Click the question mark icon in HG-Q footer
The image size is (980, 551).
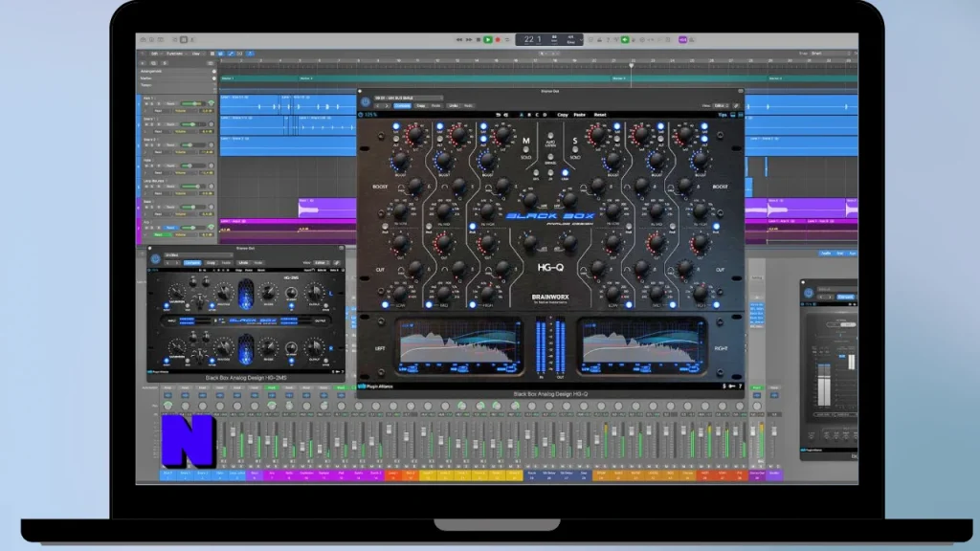(x=740, y=386)
